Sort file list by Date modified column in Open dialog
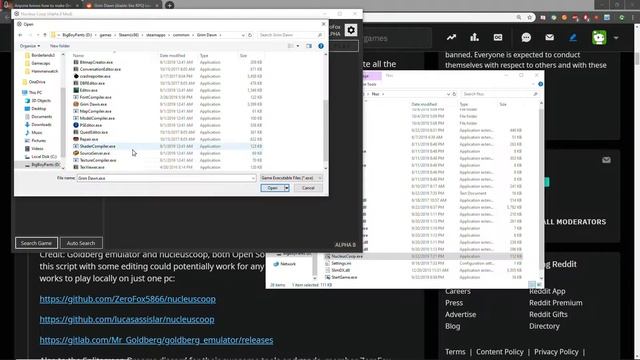640x360 pixels. (x=172, y=56)
